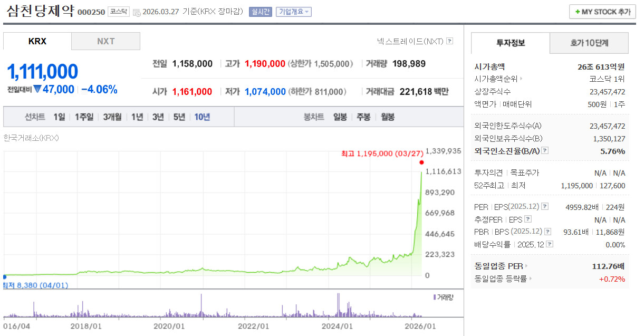Click the -4.06% change rate

(x=99, y=89)
